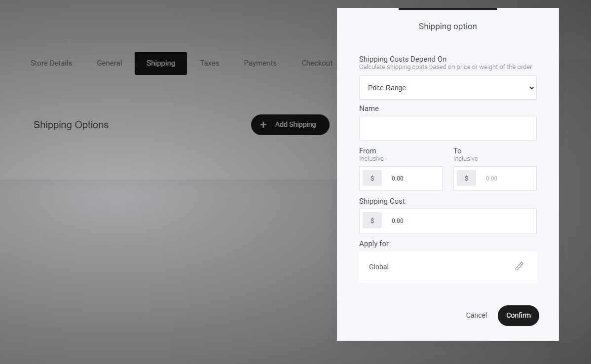
Task: Click the dollar sign in From field
Action: [x=372, y=178]
